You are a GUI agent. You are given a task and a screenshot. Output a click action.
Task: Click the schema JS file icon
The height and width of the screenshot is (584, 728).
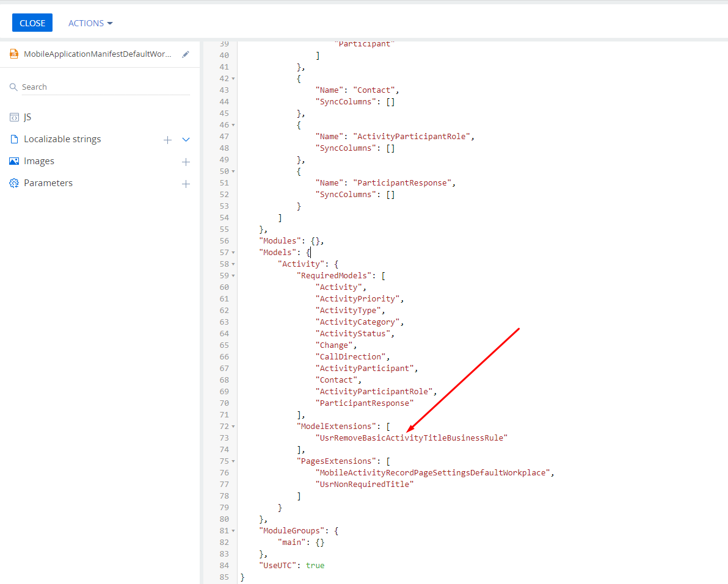(14, 54)
